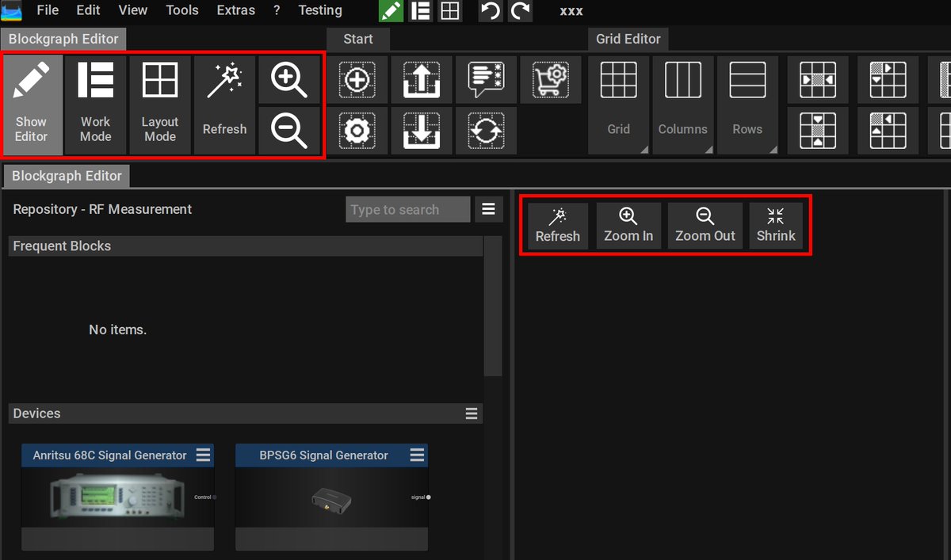Image resolution: width=951 pixels, height=560 pixels.
Task: Switch to Layout Mode in the ribbon
Action: tap(160, 105)
